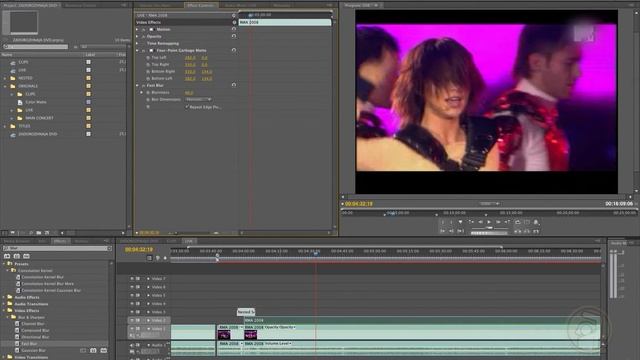
Task: Toggle animation stopwatch for Top Left
Action: click(148, 58)
